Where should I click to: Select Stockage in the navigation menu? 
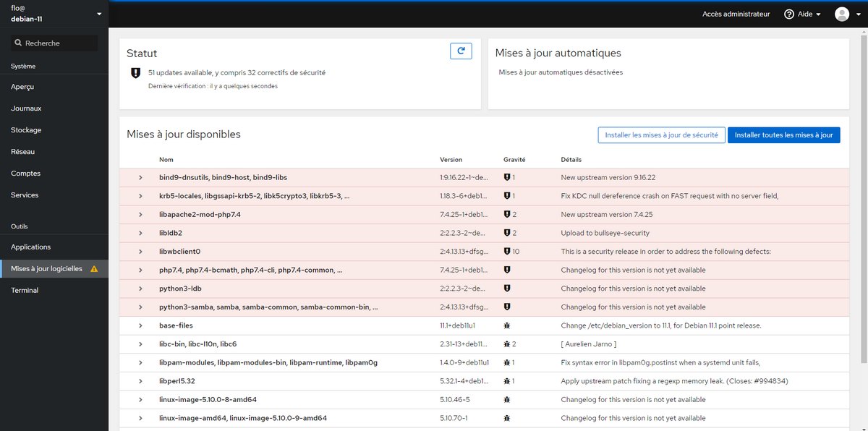tap(26, 130)
